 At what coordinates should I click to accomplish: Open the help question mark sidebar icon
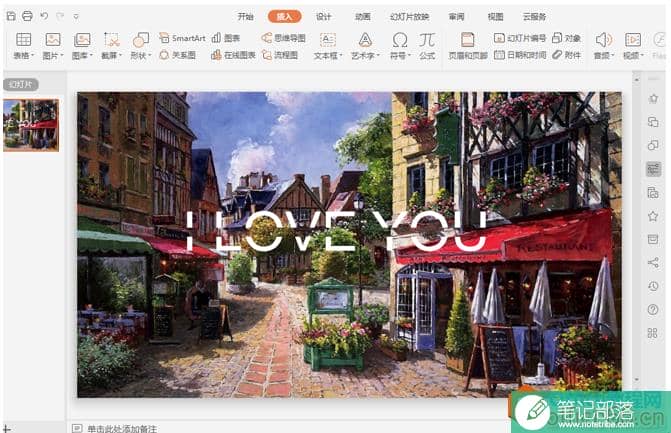[x=653, y=309]
